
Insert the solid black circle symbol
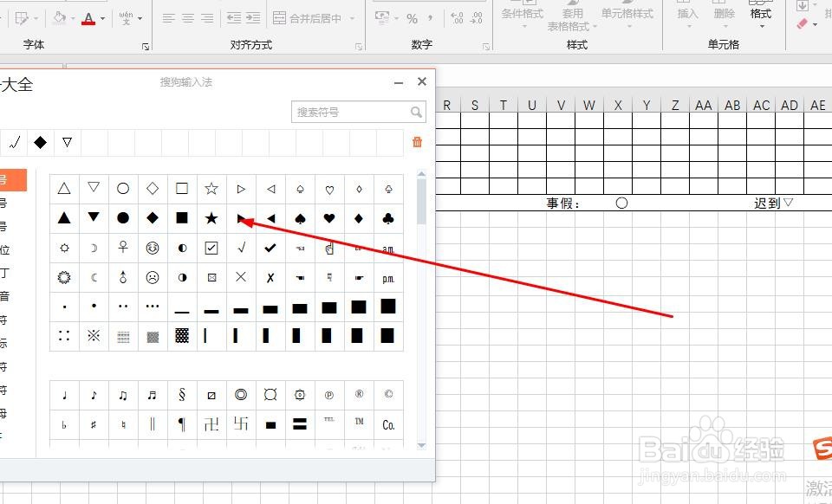coord(123,218)
